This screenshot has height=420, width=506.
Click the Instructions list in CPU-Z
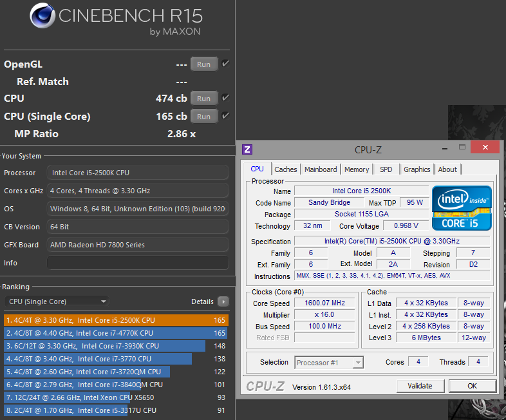tap(393, 276)
